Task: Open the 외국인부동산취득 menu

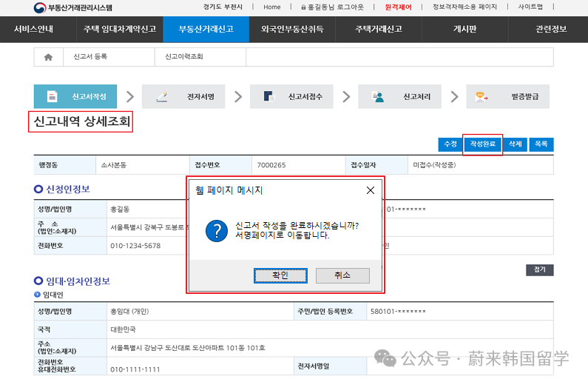Action: point(292,30)
